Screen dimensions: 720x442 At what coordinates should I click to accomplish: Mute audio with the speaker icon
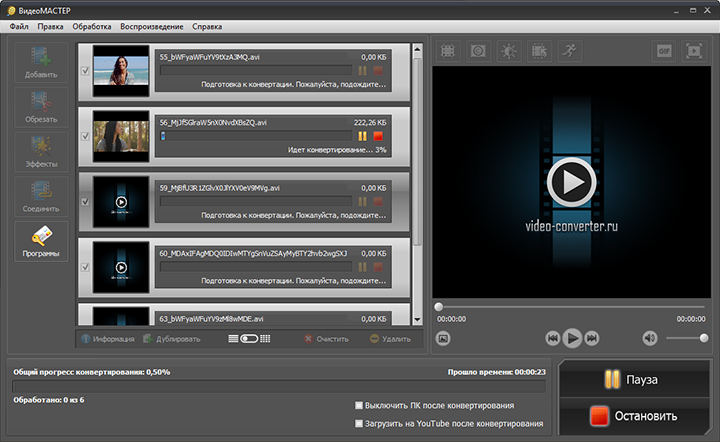649,338
